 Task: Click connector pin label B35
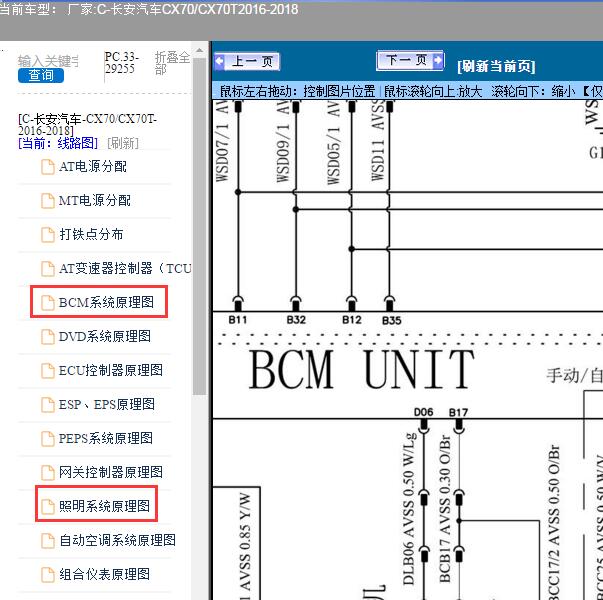[x=391, y=320]
